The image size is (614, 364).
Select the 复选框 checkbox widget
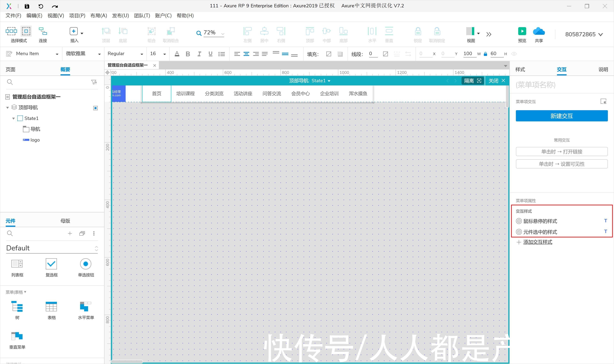51,264
